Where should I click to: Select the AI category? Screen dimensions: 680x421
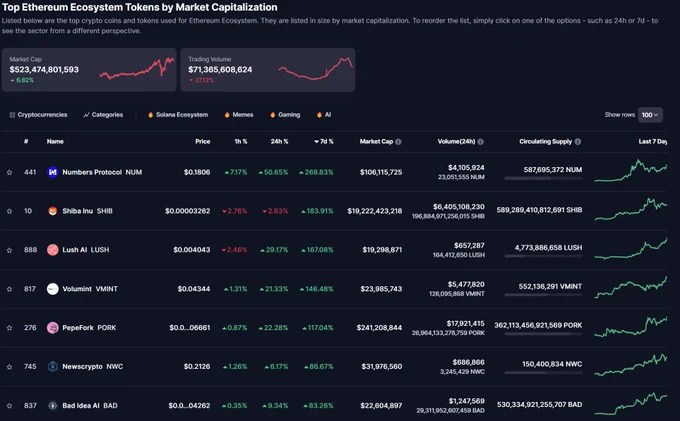point(324,115)
